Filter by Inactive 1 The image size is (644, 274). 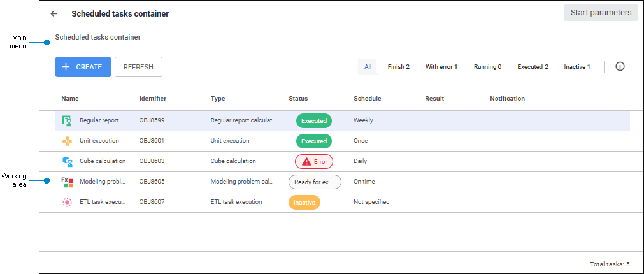577,66
